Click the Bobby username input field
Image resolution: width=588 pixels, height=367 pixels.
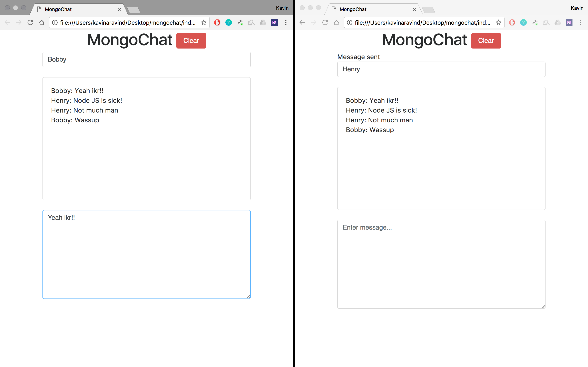click(x=146, y=60)
